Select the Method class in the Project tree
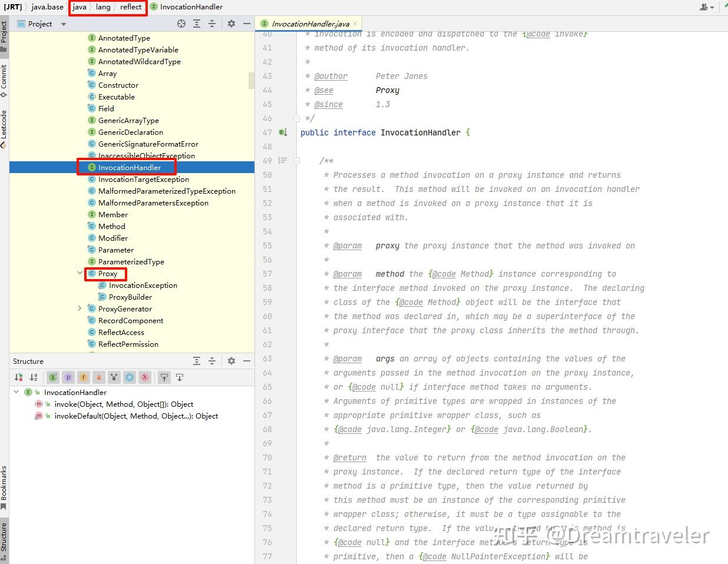Image resolution: width=728 pixels, height=564 pixels. point(112,226)
